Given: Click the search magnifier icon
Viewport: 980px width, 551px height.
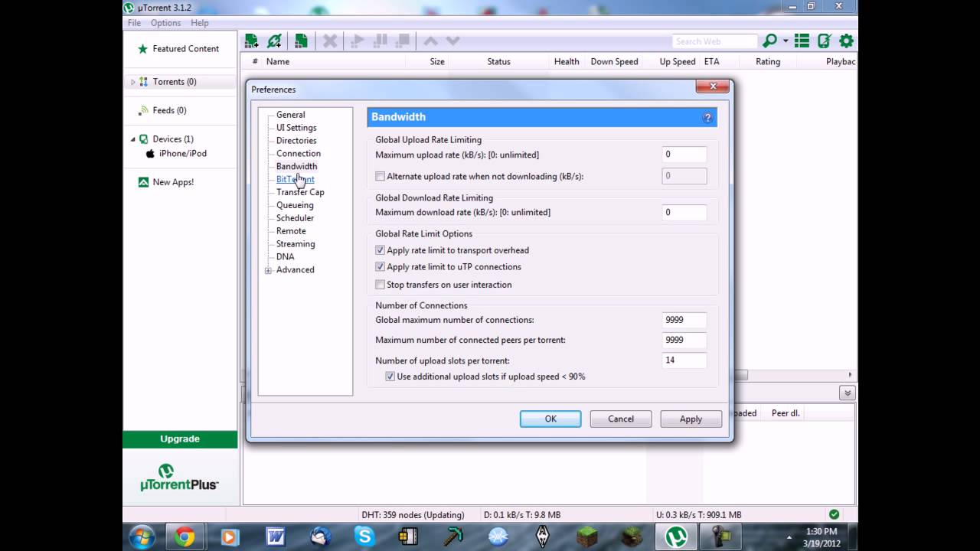Looking at the screenshot, I should tap(770, 41).
